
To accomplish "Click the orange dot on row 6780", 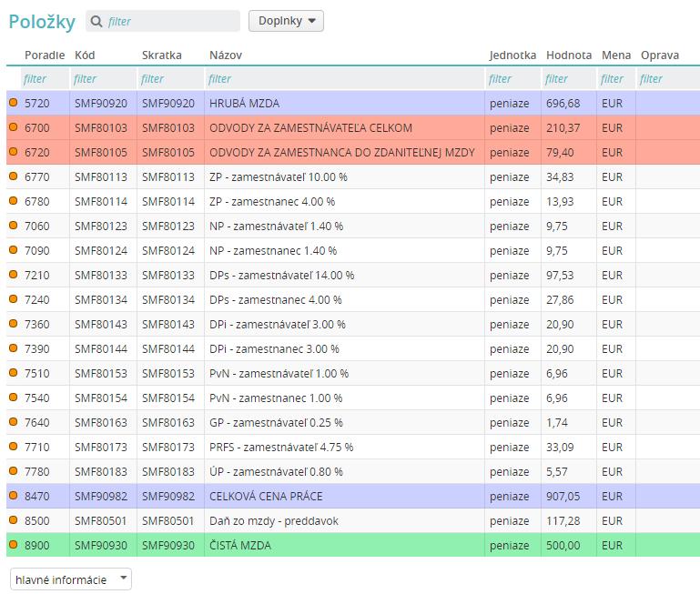I will (x=14, y=200).
